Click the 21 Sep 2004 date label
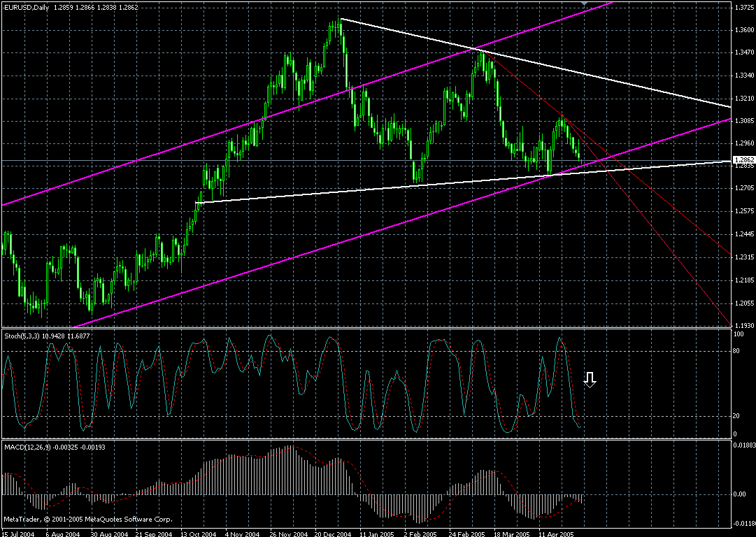This screenshot has height=537, width=756. (153, 534)
